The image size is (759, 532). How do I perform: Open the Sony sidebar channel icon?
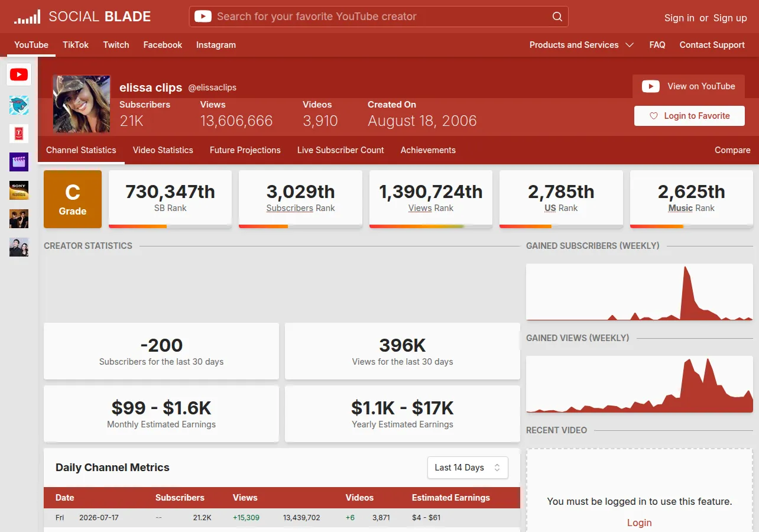(19, 190)
